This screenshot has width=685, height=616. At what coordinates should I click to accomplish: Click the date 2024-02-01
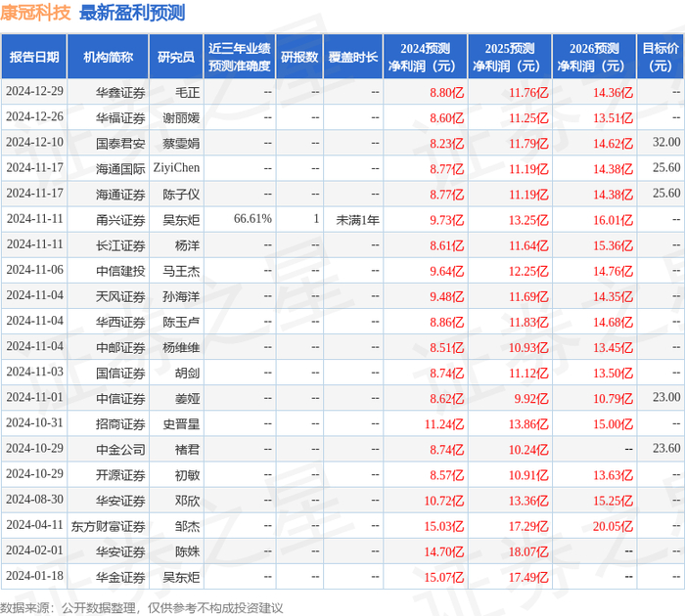34,550
